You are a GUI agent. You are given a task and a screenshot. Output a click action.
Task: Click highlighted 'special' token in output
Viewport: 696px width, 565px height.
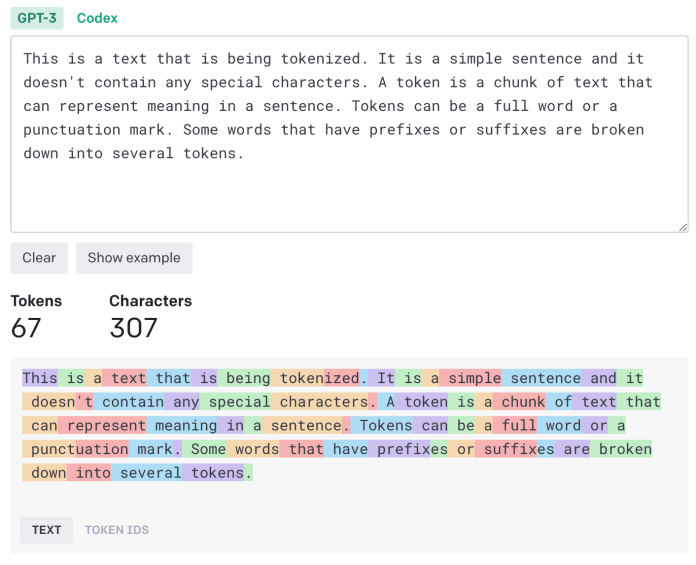click(x=238, y=402)
